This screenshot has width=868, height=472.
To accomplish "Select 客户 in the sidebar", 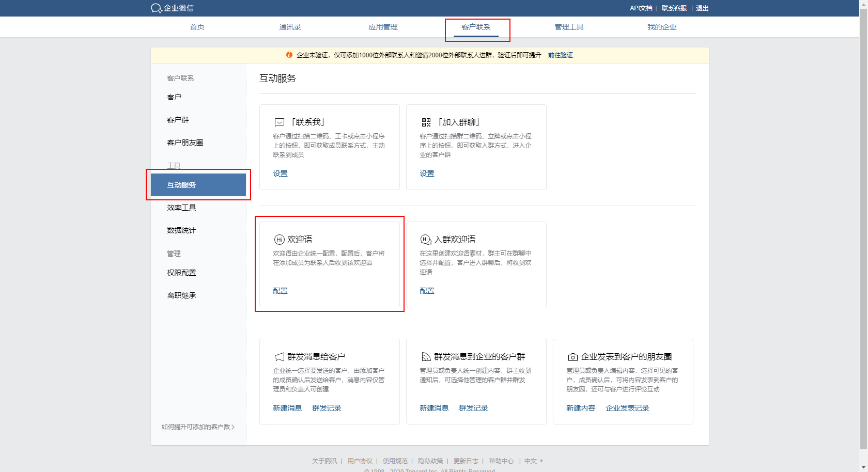I will pos(198,97).
